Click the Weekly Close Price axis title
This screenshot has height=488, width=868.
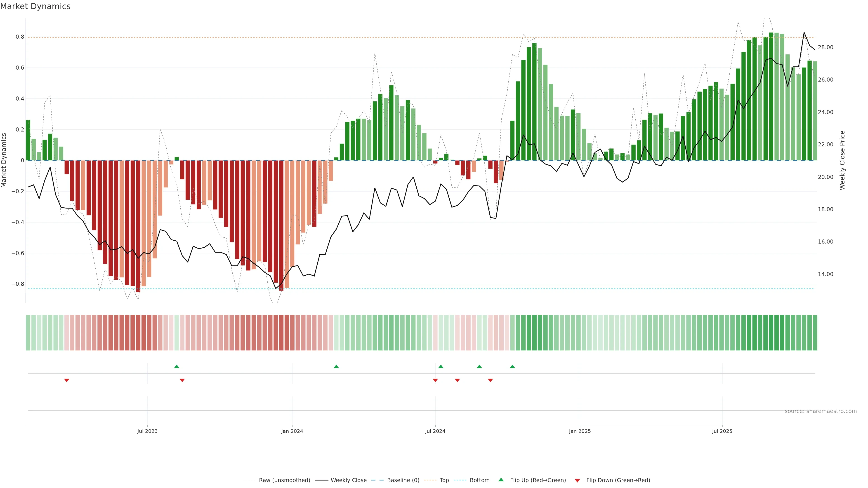pyautogui.click(x=842, y=160)
